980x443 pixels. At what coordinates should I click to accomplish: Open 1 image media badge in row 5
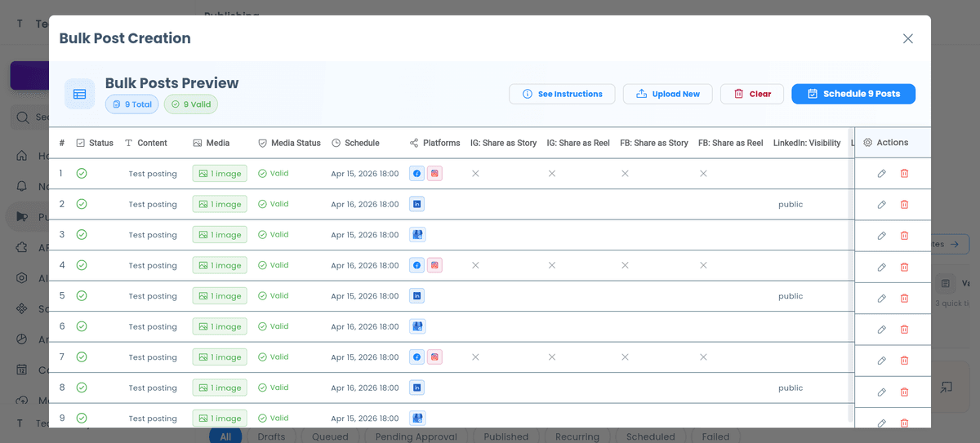coord(220,296)
